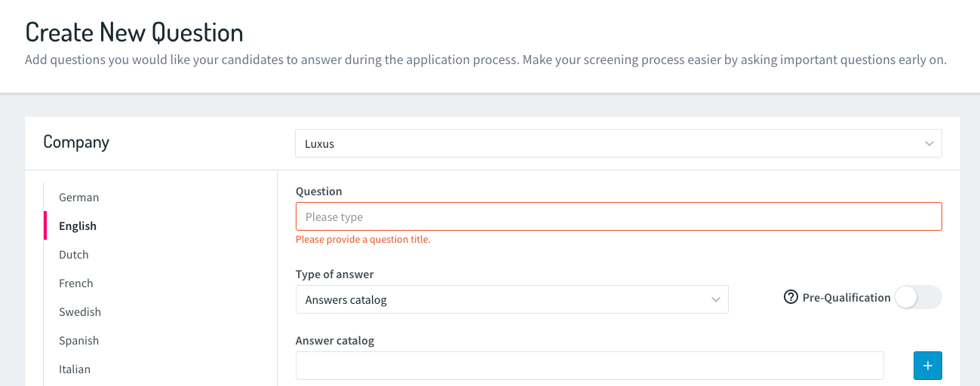Click the Type of answer field label
This screenshot has width=980, height=386.
pyautogui.click(x=335, y=274)
